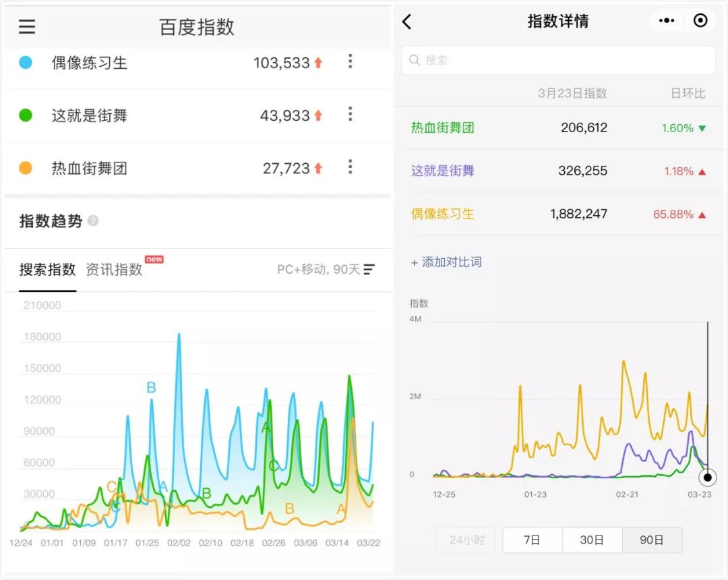Image resolution: width=728 pixels, height=580 pixels.
Task: Click the 日环比 column header
Action: pyautogui.click(x=688, y=94)
